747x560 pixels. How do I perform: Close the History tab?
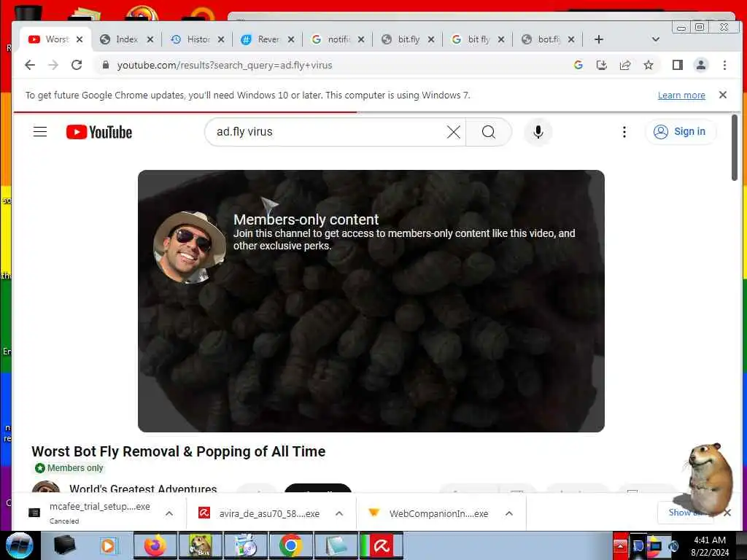coord(221,39)
